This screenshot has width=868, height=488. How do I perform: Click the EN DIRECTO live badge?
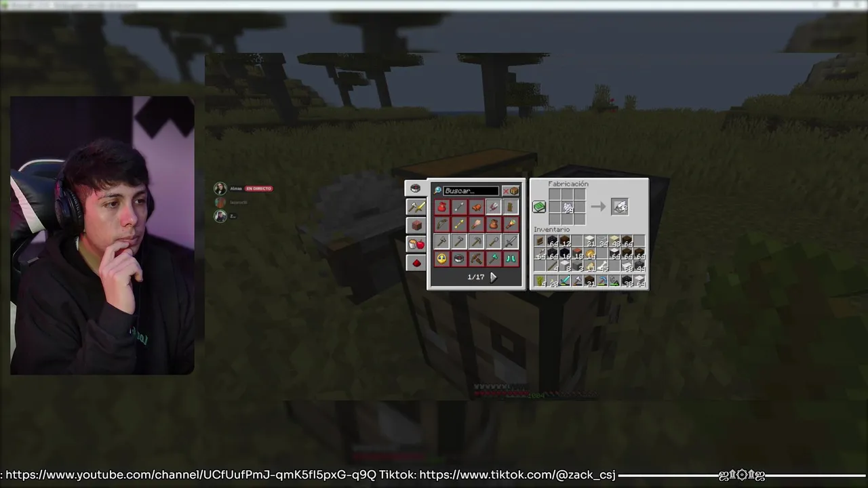click(x=258, y=188)
